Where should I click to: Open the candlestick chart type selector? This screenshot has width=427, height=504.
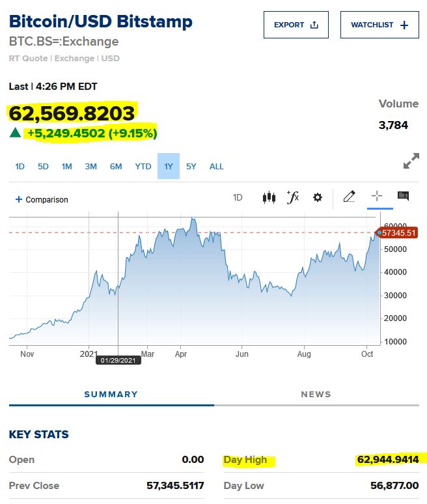tap(269, 197)
